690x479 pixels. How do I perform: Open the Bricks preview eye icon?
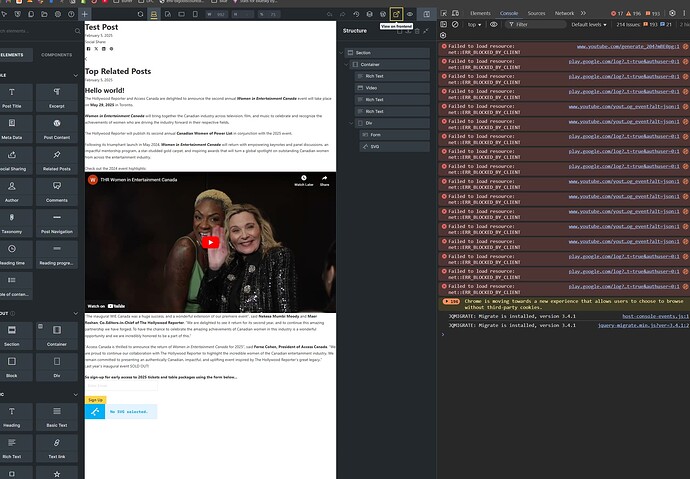[410, 14]
